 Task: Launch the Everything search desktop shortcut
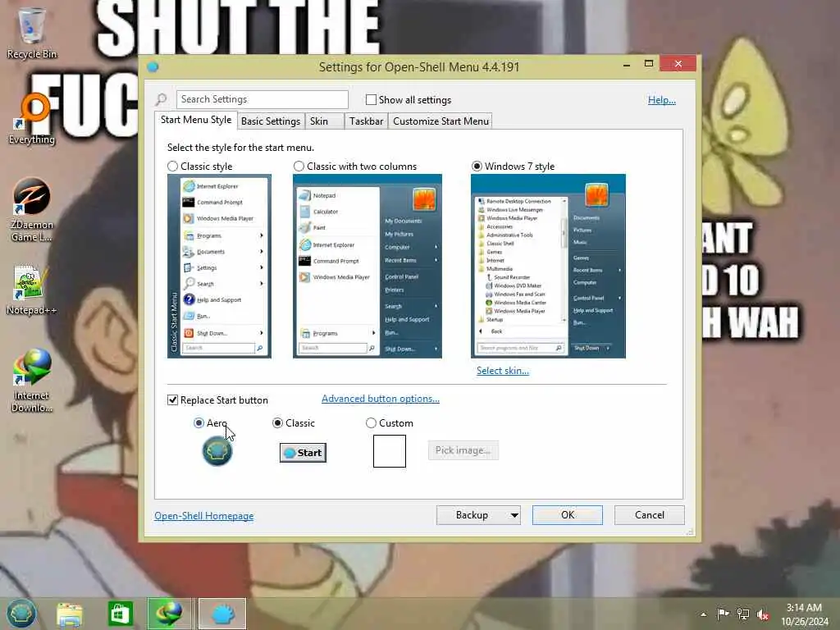tap(32, 119)
